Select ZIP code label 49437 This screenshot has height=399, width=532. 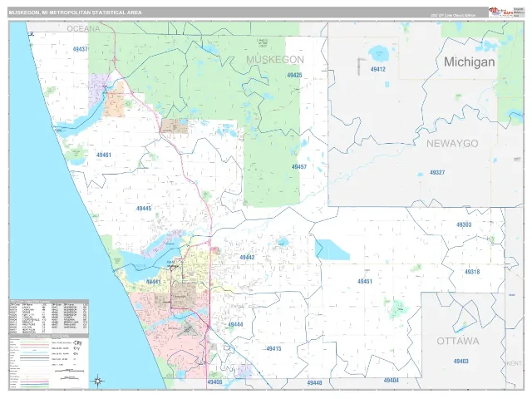pyautogui.click(x=81, y=49)
